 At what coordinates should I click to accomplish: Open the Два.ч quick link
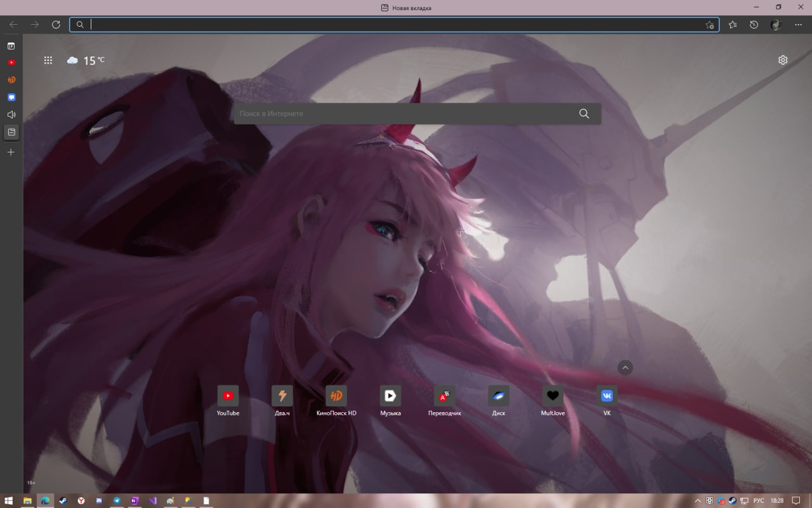[x=282, y=401]
